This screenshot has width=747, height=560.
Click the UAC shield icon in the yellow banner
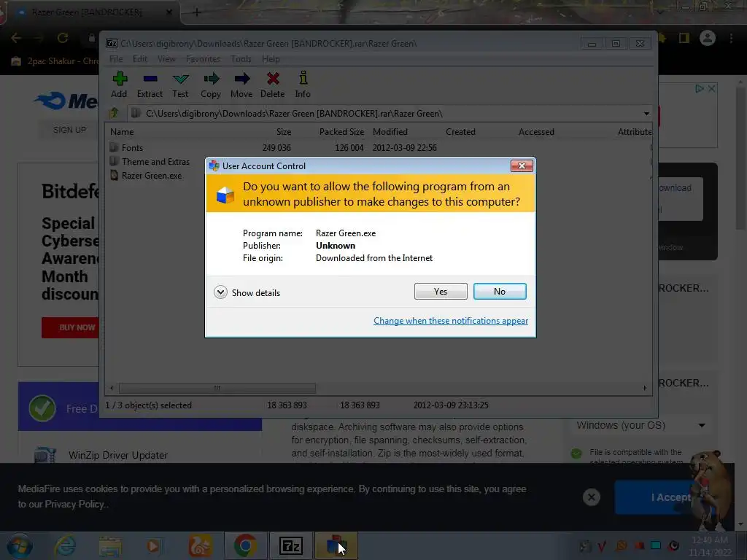point(225,194)
